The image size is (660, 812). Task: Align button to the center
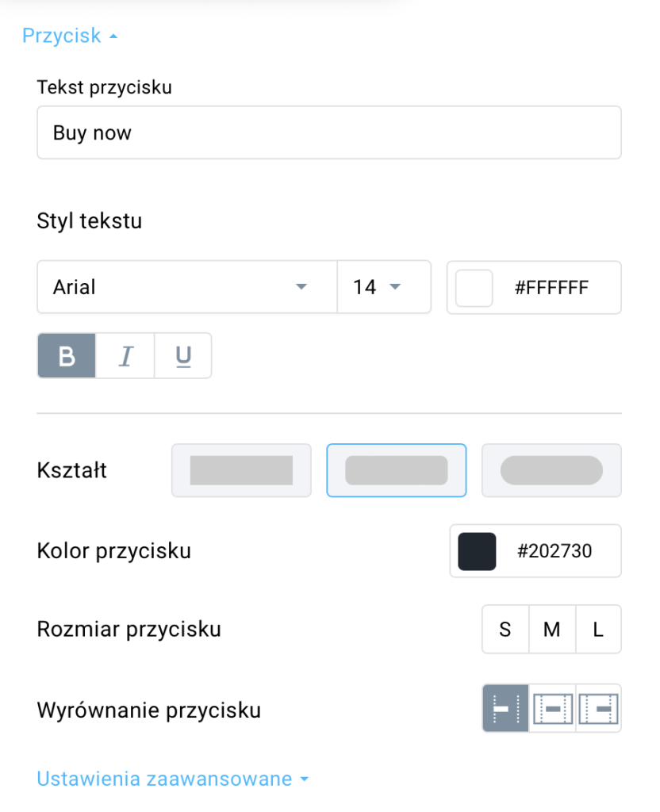pos(552,708)
